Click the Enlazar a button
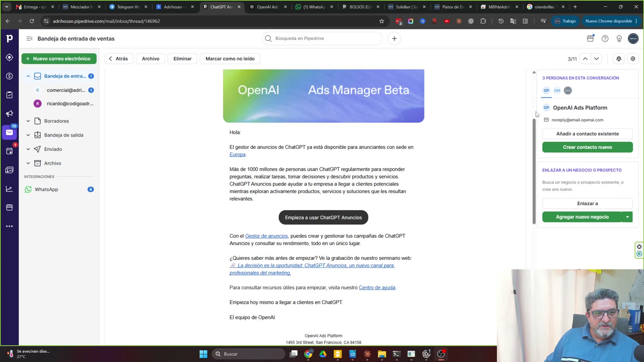 click(587, 204)
